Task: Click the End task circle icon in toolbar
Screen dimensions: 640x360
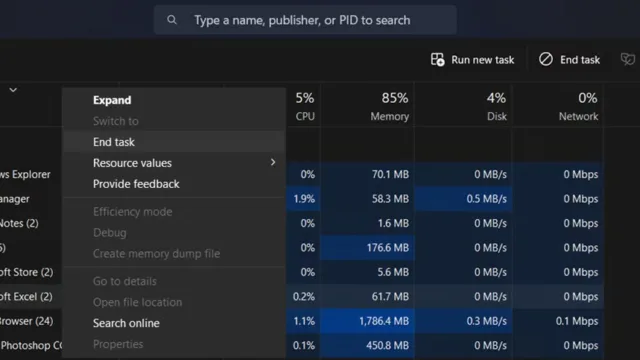Action: pos(546,60)
